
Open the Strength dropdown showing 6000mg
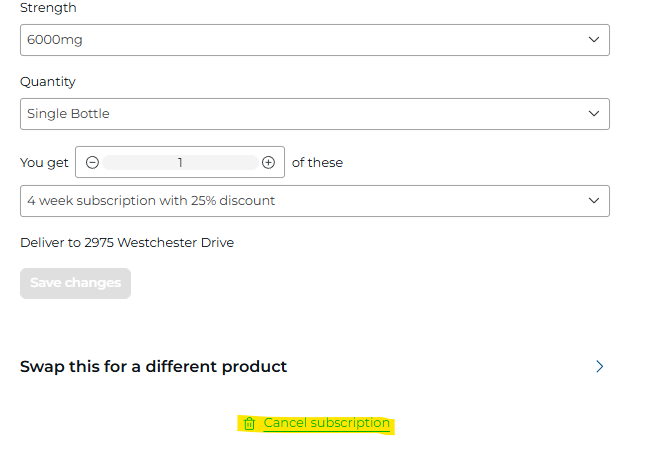click(300, 40)
